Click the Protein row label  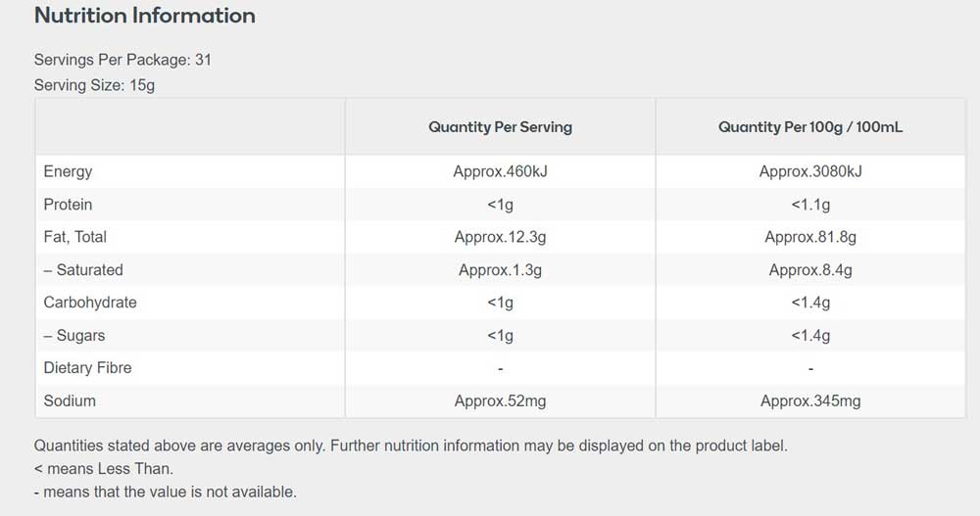tap(68, 205)
